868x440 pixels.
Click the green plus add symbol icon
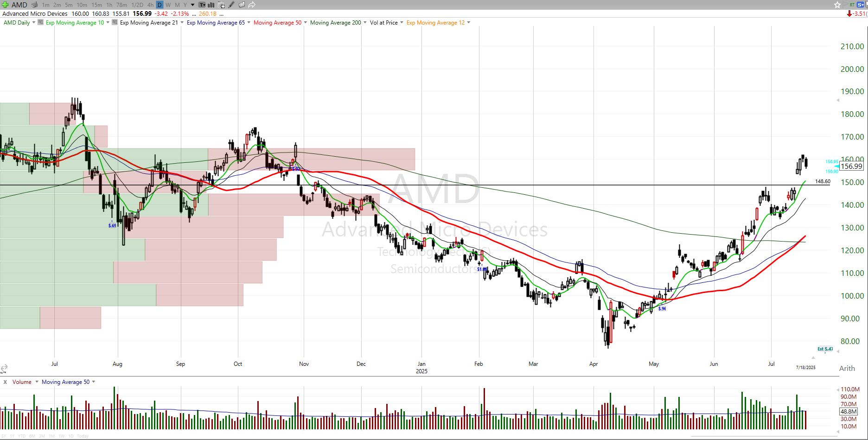coord(5,5)
